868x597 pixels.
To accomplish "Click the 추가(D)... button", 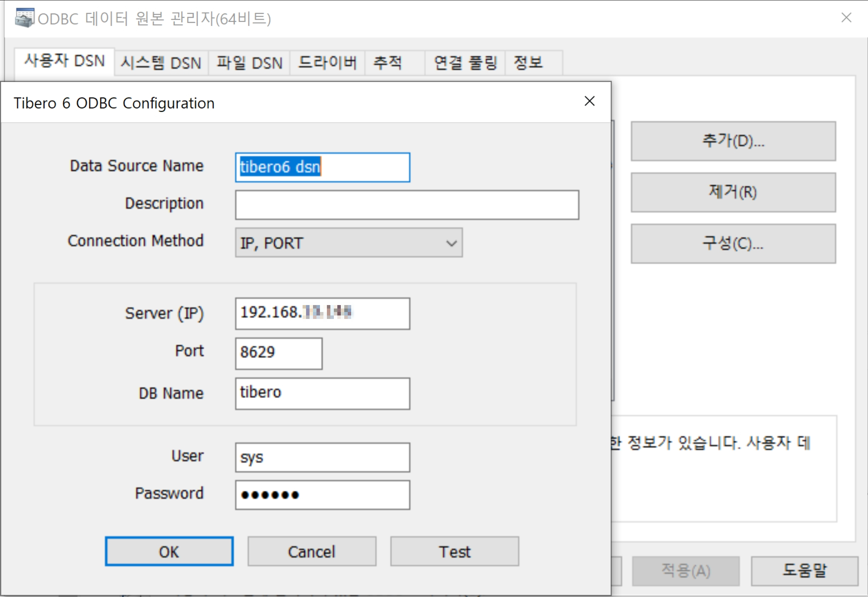I will pos(733,141).
